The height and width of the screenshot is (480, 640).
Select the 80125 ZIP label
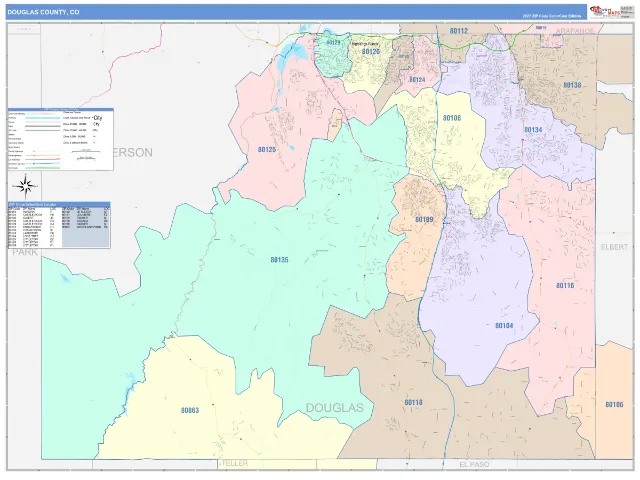(x=267, y=149)
